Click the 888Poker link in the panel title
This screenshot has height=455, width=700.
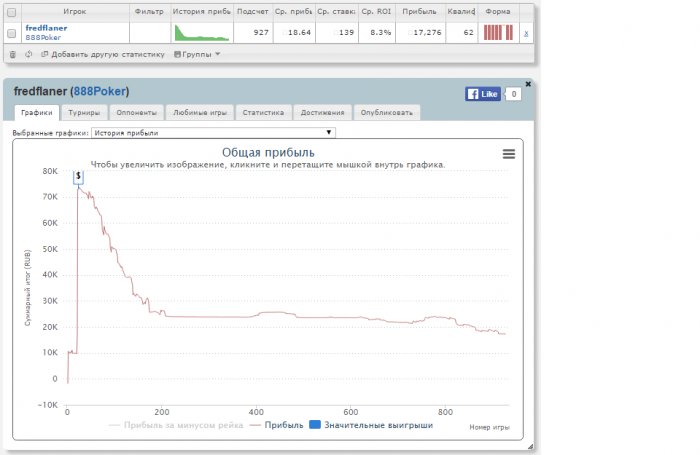coord(99,91)
